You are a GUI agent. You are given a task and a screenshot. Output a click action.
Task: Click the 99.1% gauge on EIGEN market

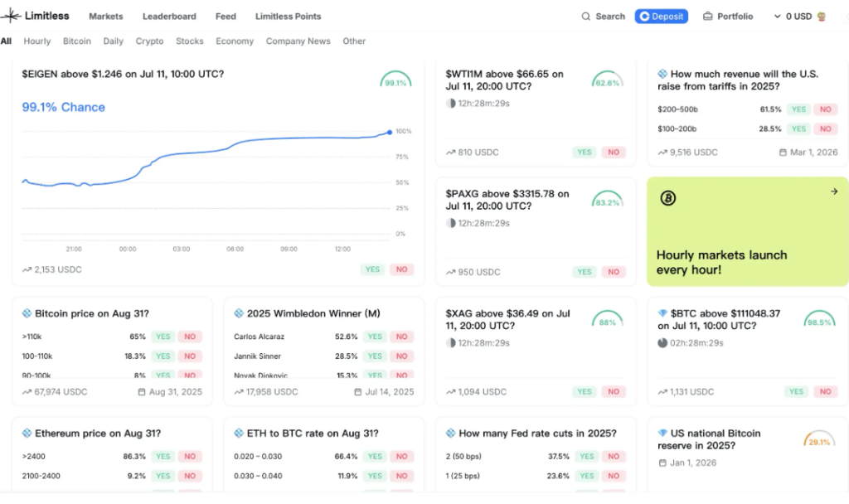[x=395, y=81]
